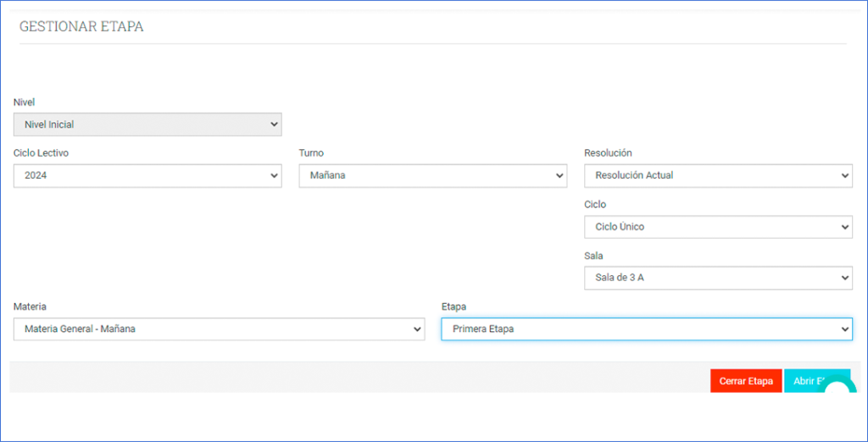Click the Turno field label
868x442 pixels.
[311, 153]
